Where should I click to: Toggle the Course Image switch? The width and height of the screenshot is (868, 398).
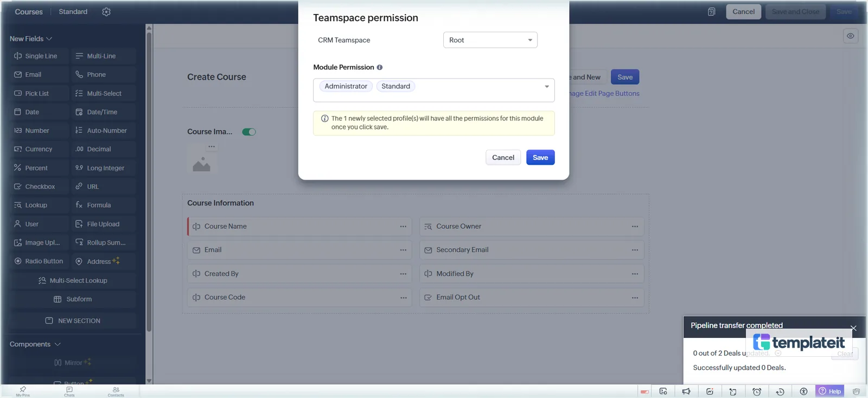coord(249,132)
